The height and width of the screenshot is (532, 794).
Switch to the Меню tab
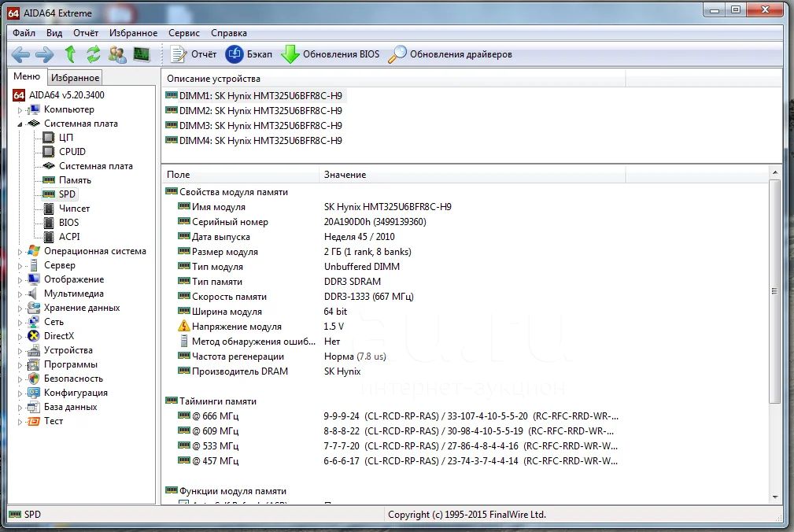pos(27,76)
